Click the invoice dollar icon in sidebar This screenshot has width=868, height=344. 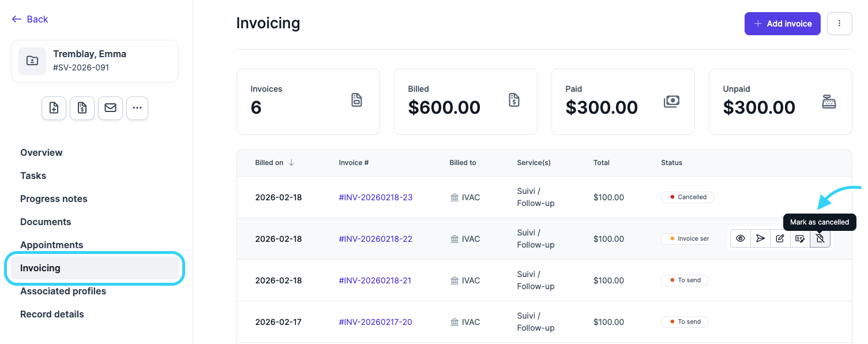[x=82, y=108]
